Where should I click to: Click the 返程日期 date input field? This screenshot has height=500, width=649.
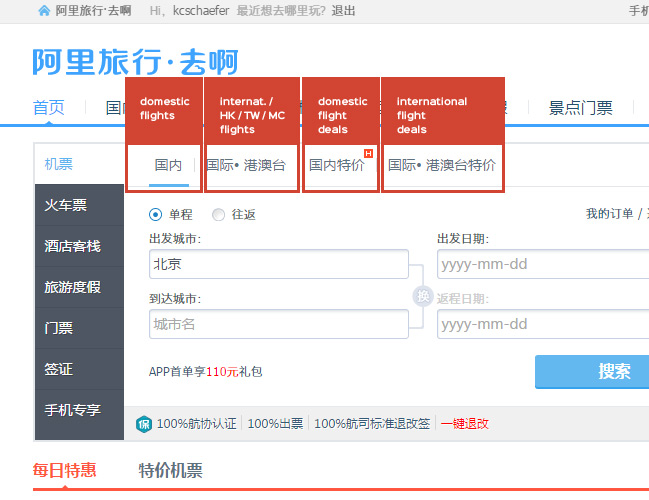543,324
